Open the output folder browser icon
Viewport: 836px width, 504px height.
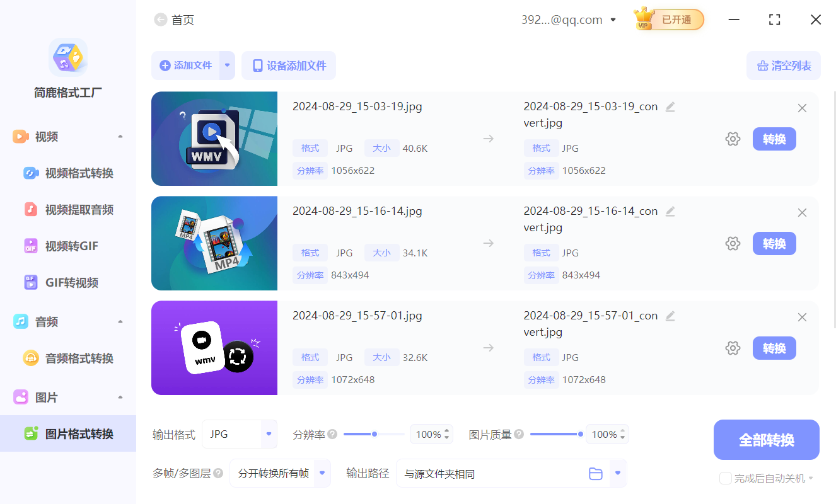596,473
